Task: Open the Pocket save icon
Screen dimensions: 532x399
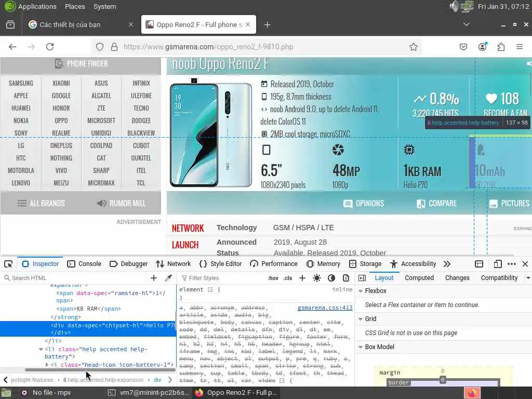Action: point(463,47)
